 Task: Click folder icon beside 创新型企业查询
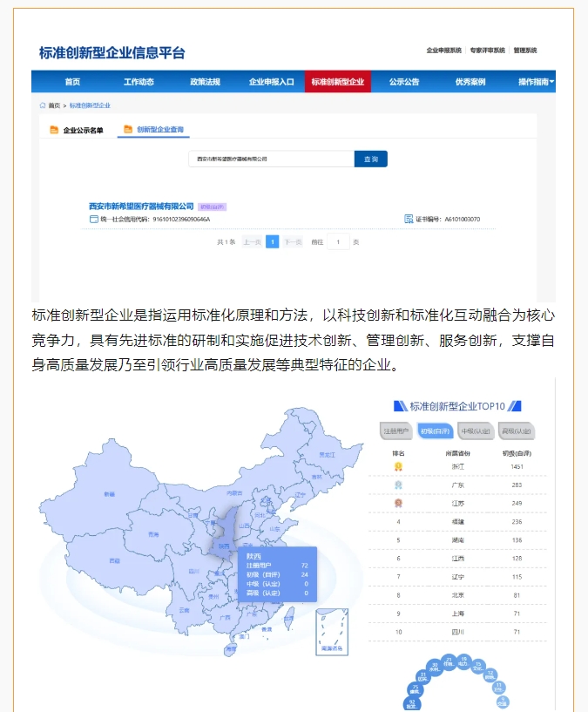click(x=128, y=130)
